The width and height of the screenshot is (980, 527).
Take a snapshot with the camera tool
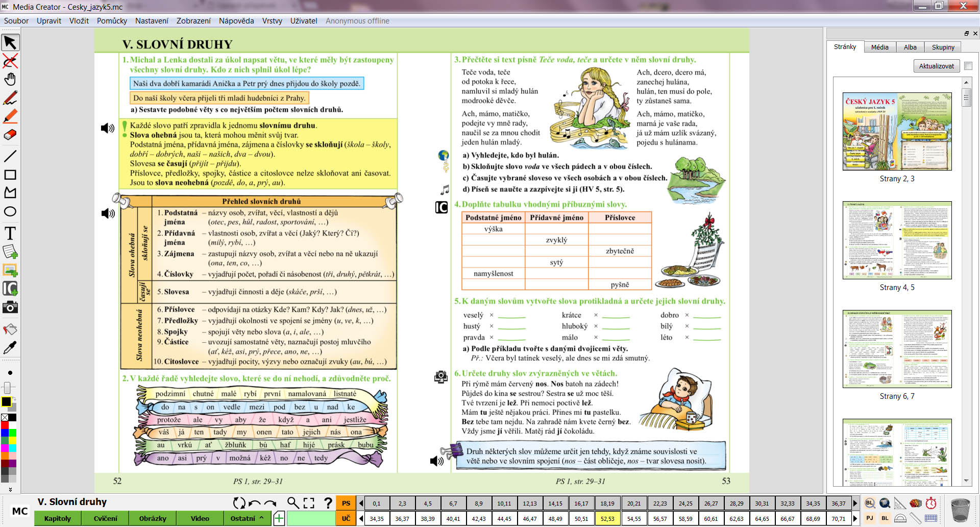click(10, 307)
